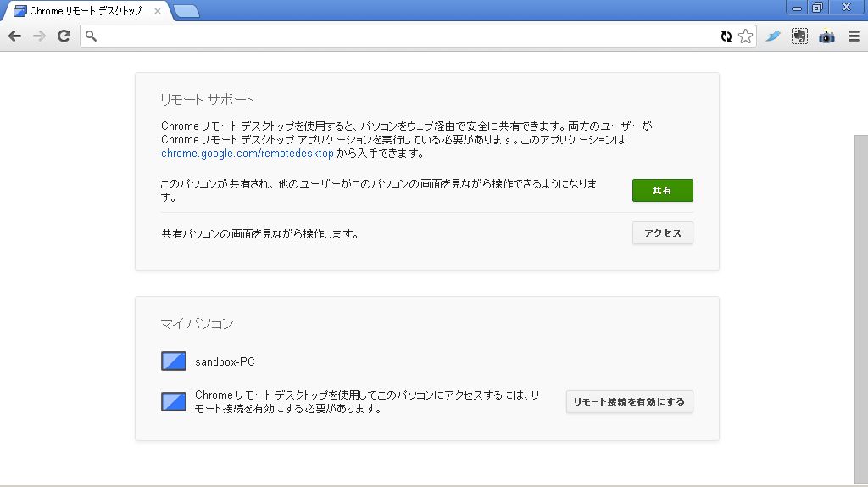Viewport: 868px width, 487px height.
Task: Click the sync arrows icon in address bar
Action: pyautogui.click(x=726, y=36)
